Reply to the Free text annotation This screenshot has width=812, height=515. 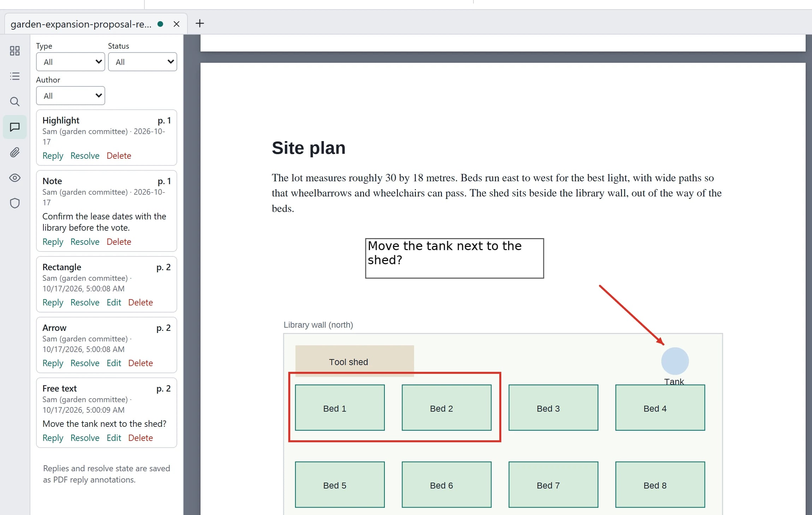click(53, 438)
